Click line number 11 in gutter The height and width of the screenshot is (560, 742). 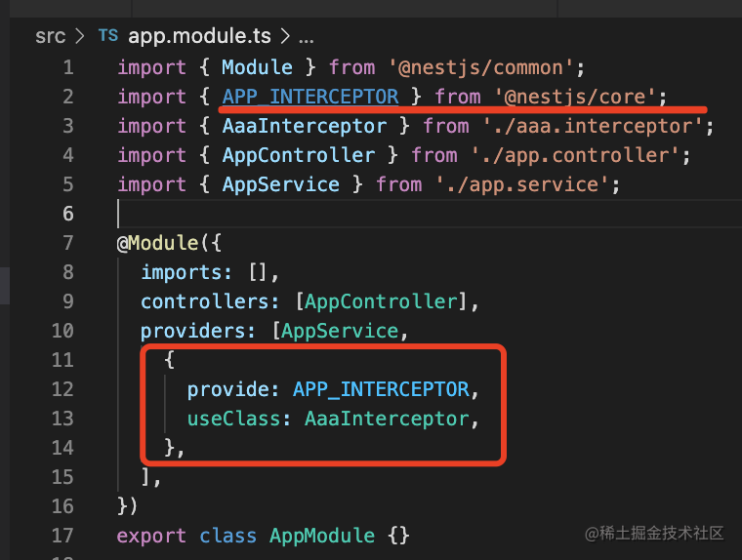tap(62, 359)
